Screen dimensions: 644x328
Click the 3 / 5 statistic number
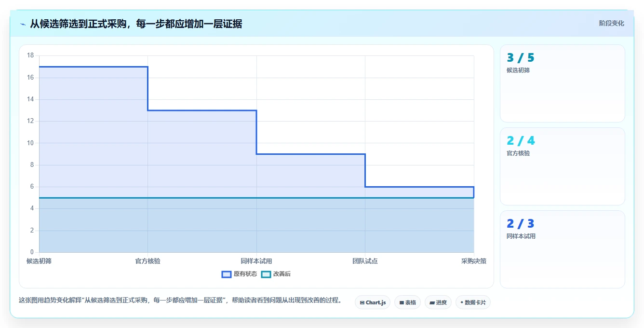[x=521, y=58]
